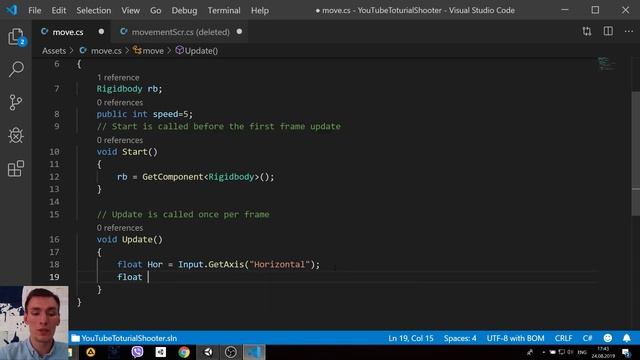Close move.cs tab via unsaved dot
Viewport: 640px width, 360px height.
(x=101, y=31)
